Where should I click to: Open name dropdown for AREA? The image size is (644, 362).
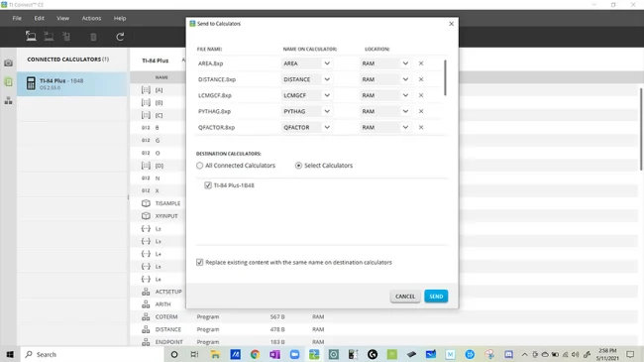click(327, 63)
